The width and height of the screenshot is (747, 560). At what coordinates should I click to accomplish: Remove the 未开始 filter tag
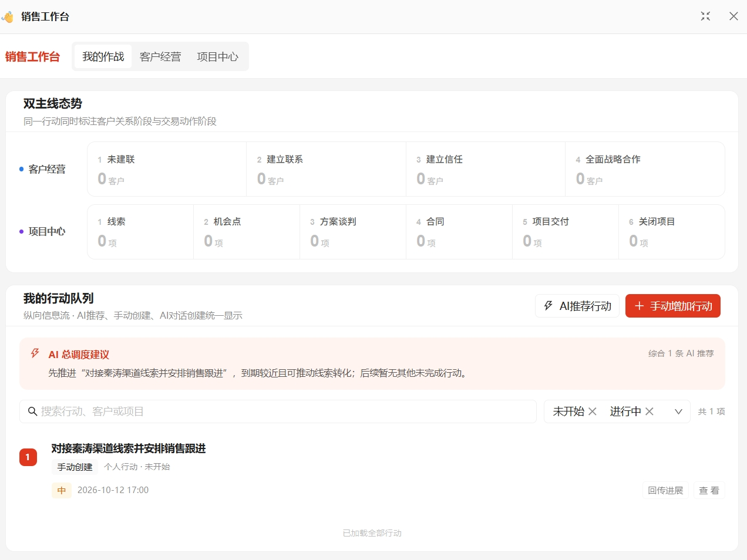(x=593, y=411)
